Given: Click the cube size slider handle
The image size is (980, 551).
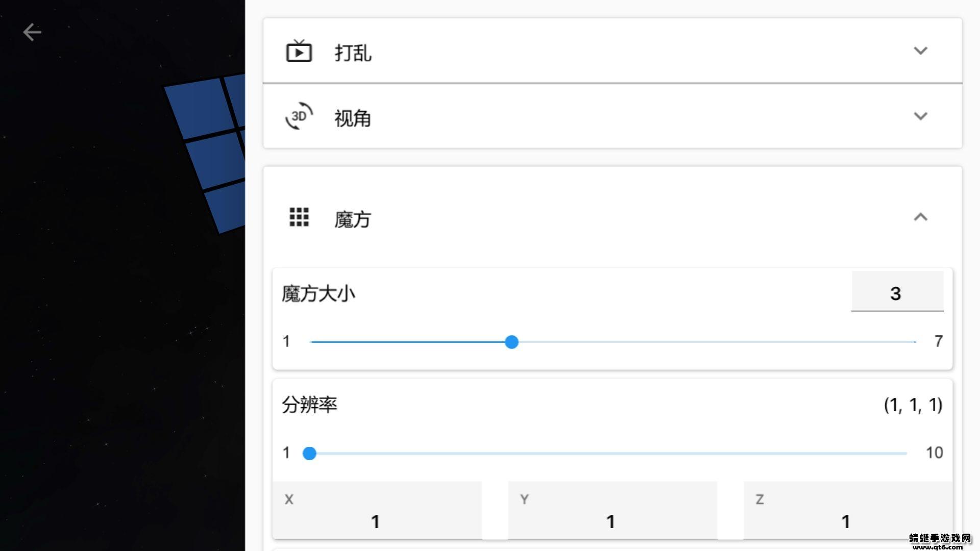Looking at the screenshot, I should [x=511, y=342].
